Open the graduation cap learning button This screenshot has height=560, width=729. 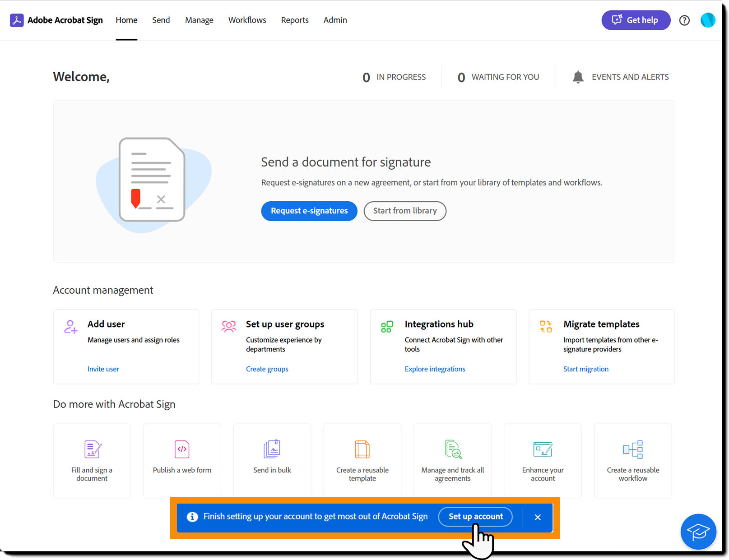[x=698, y=532]
